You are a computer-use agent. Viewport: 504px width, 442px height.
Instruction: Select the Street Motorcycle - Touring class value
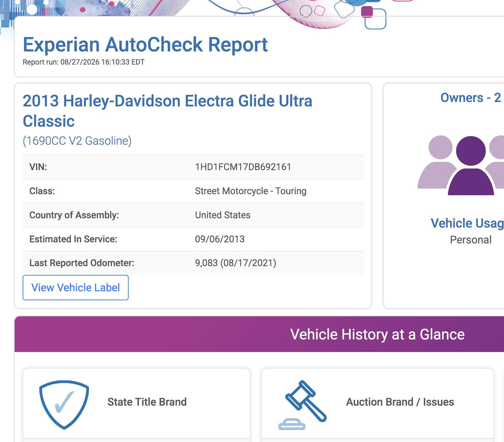(x=251, y=191)
